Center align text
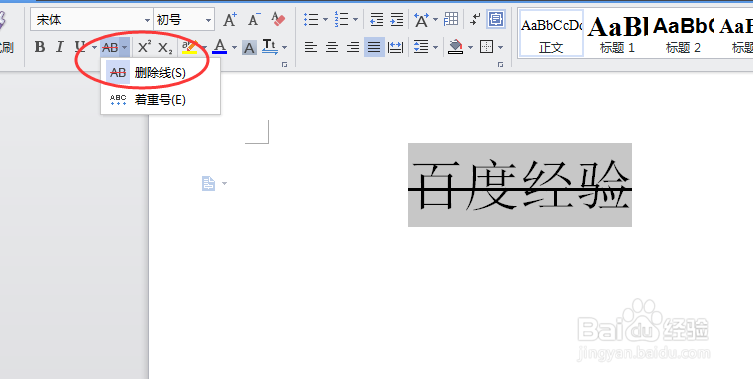Viewport: 753px width, 379px height. click(x=332, y=47)
